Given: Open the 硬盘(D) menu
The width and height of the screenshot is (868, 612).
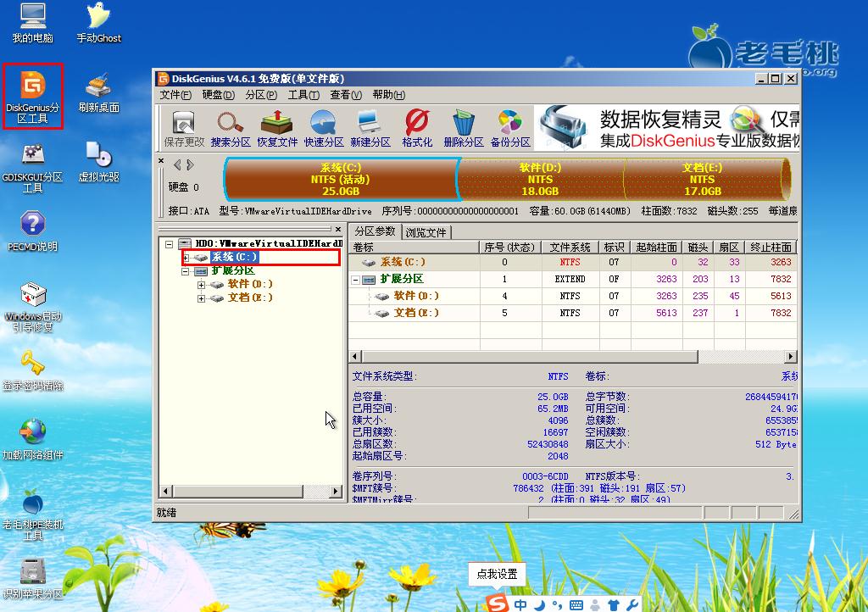Looking at the screenshot, I should pos(218,95).
